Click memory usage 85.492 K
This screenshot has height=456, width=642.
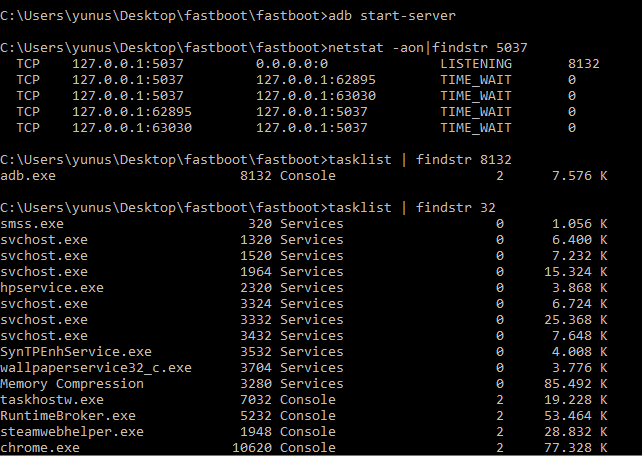[576, 383]
